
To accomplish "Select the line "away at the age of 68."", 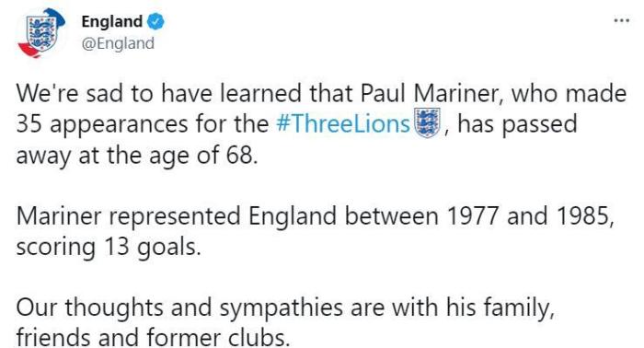I will [137, 156].
